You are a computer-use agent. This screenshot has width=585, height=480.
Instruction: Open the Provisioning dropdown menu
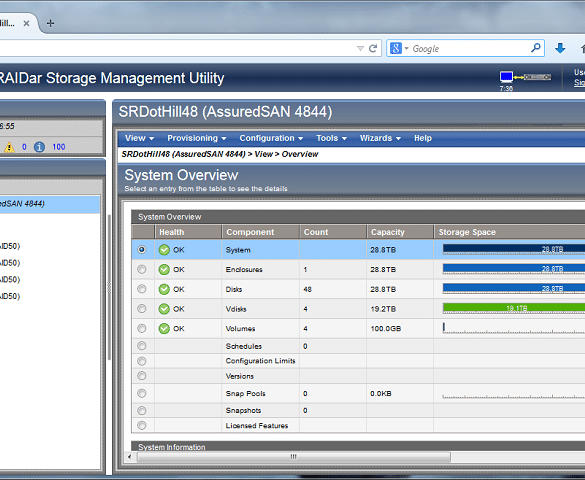[197, 138]
